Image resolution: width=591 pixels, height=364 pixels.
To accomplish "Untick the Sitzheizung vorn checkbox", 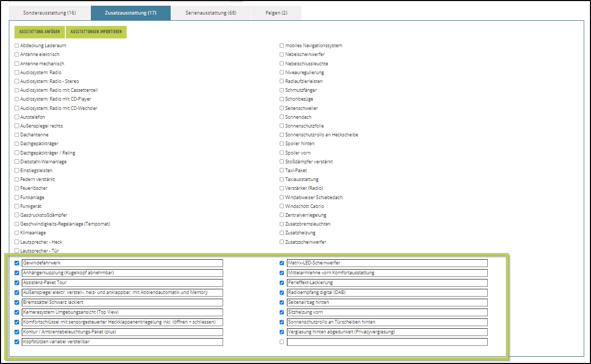I will (282, 313).
